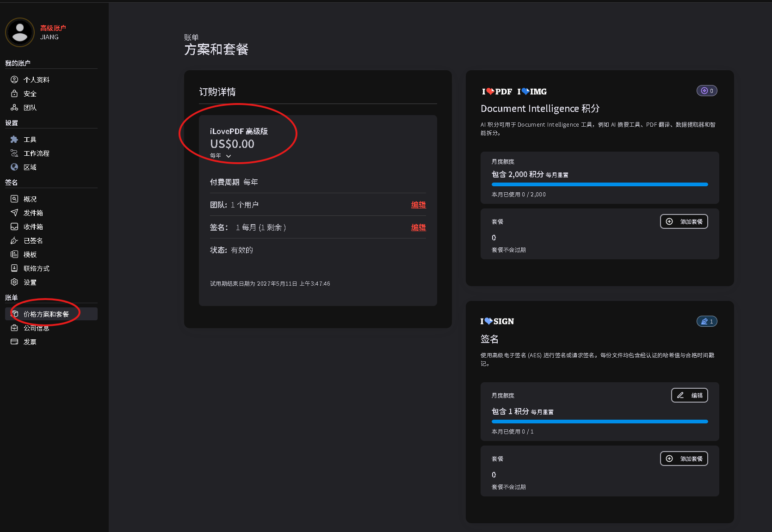Image resolution: width=772 pixels, height=532 pixels.
Task: Click the iLovePDF 高级版 plan name
Action: (x=239, y=131)
